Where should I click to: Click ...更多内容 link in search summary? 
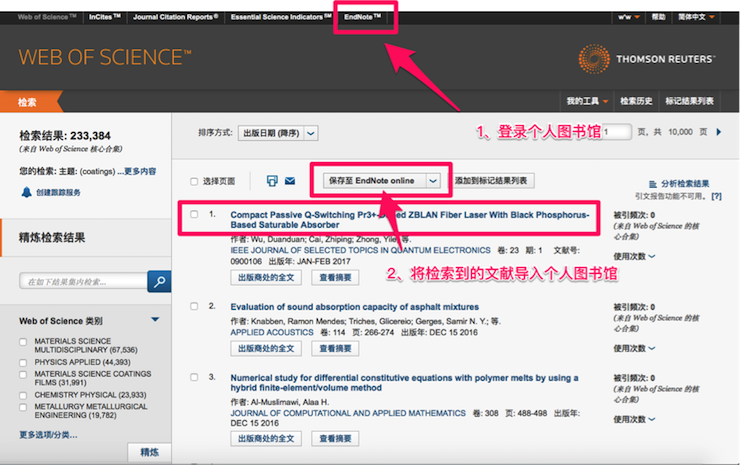click(x=137, y=171)
